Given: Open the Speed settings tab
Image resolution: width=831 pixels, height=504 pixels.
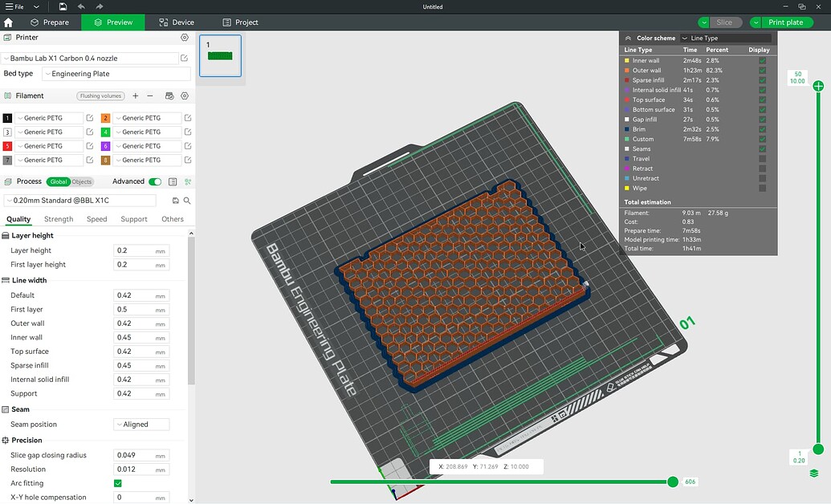Looking at the screenshot, I should [x=96, y=219].
